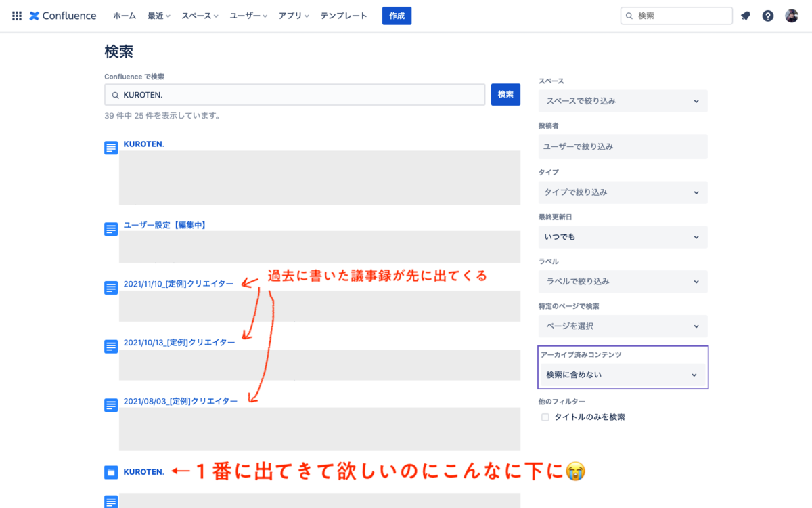Expand スペースで絞り込み dropdown
This screenshot has width=812, height=508.
pos(623,101)
